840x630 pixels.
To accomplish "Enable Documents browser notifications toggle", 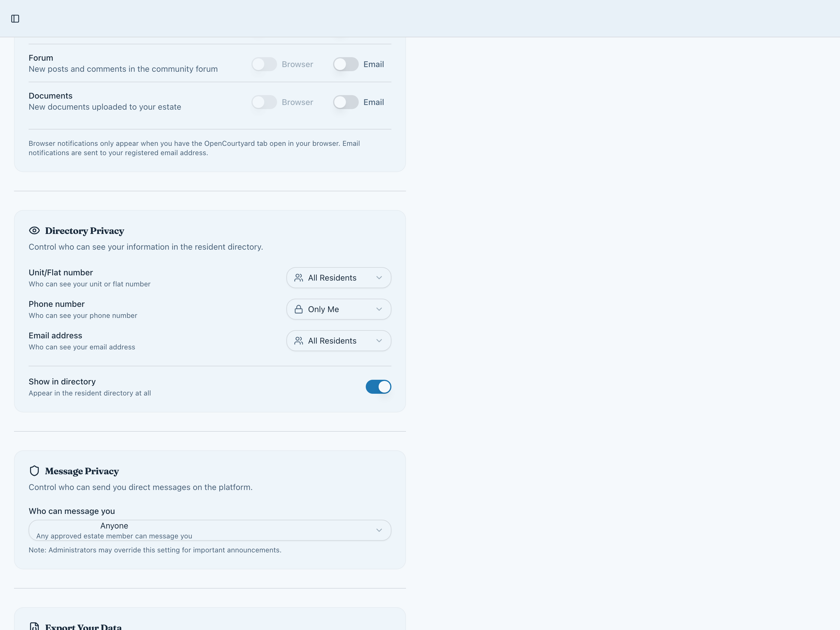I will point(264,102).
